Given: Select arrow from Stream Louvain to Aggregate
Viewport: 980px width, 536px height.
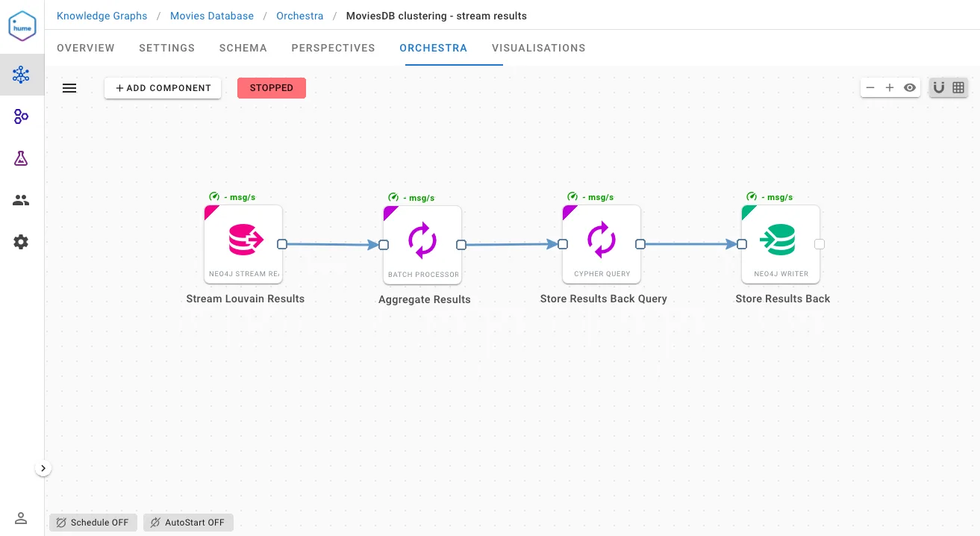Looking at the screenshot, I should (333, 244).
